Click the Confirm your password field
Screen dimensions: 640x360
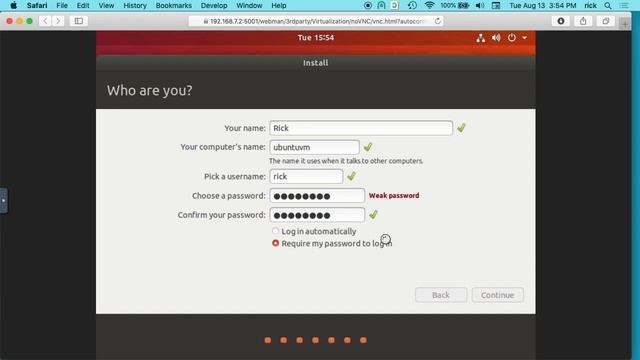317,215
